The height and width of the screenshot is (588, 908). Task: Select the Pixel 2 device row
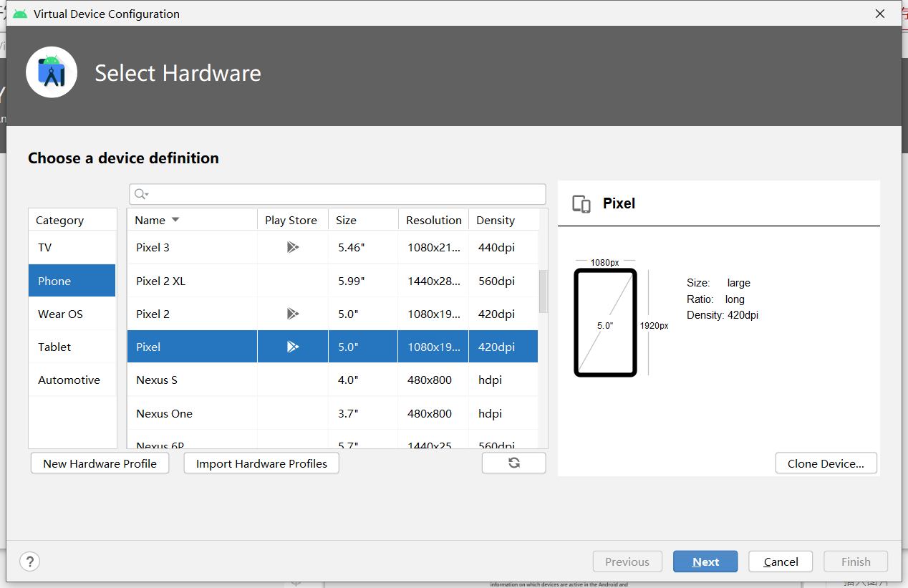(x=333, y=314)
